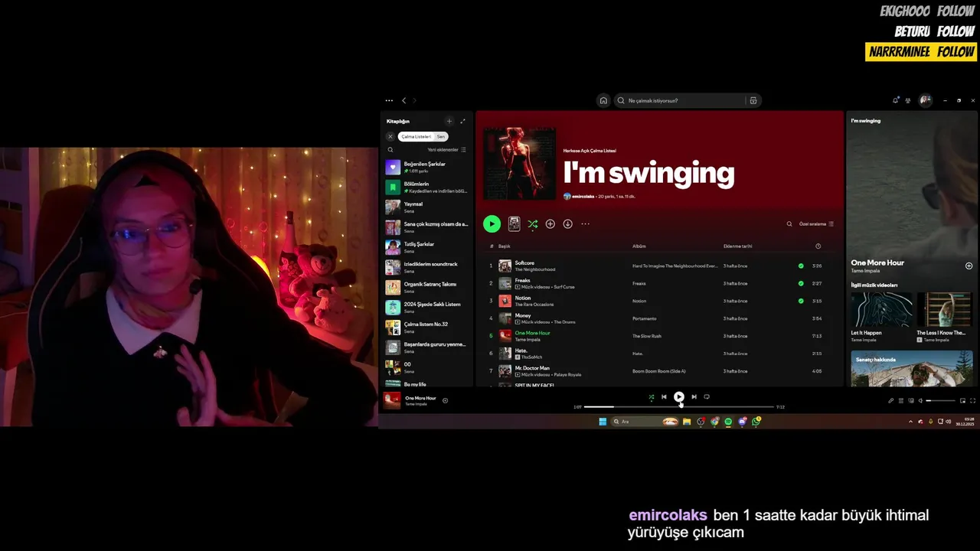
Task: Open more options for the playlist
Action: click(585, 223)
